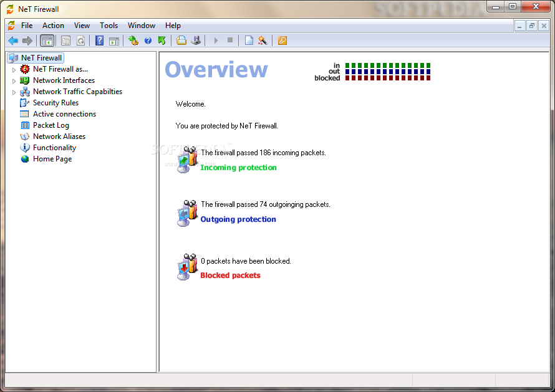The image size is (555, 392).
Task: Open the Action menu
Action: 53,26
